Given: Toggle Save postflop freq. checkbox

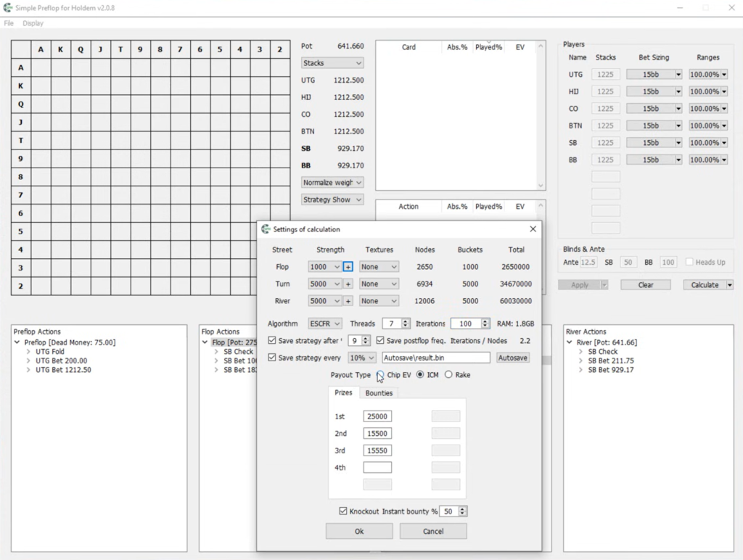Looking at the screenshot, I should click(380, 341).
